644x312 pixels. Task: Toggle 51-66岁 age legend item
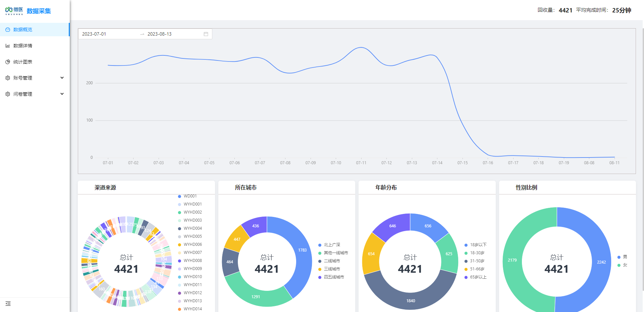click(474, 269)
